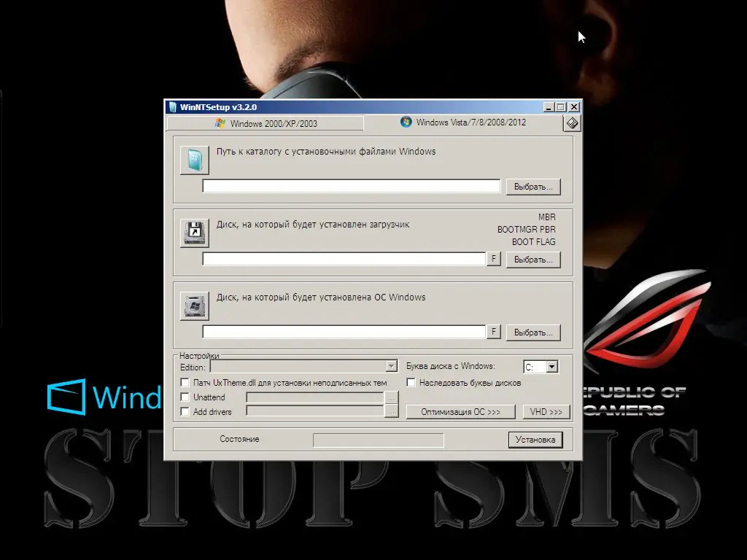This screenshot has height=560, width=747.
Task: Switch to Windows 2000/XP/2003 tab
Action: [266, 123]
